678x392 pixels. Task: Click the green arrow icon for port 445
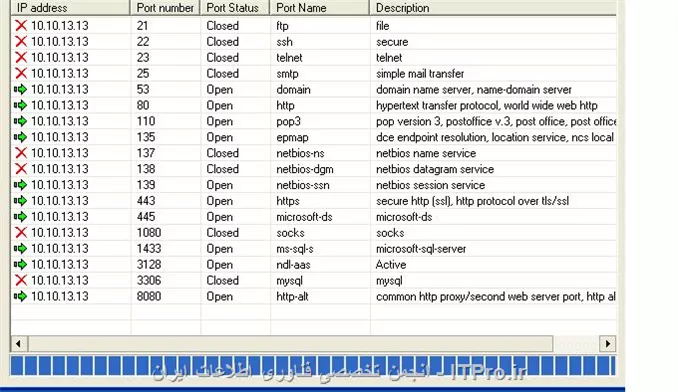(20, 217)
